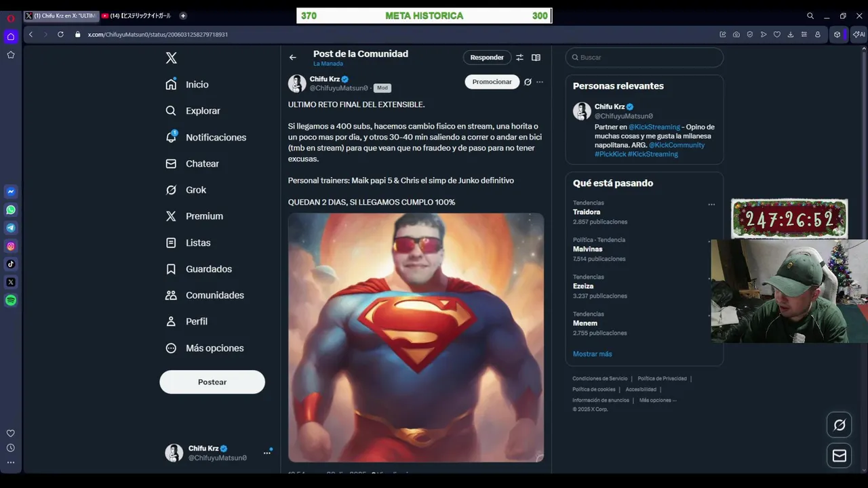The width and height of the screenshot is (868, 488).
Task: Click the Postear button
Action: click(212, 382)
